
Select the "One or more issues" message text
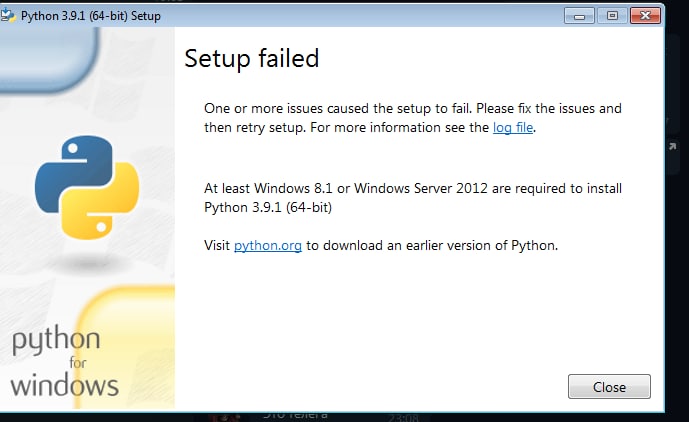pos(413,118)
